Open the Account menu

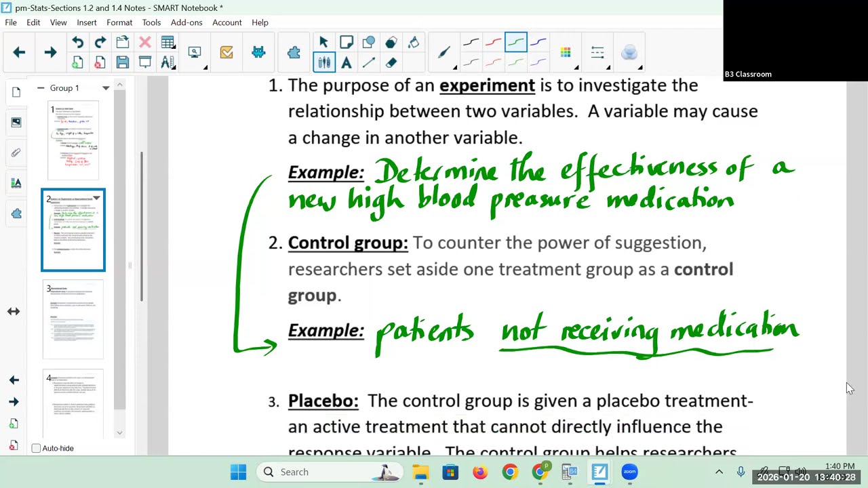click(227, 22)
